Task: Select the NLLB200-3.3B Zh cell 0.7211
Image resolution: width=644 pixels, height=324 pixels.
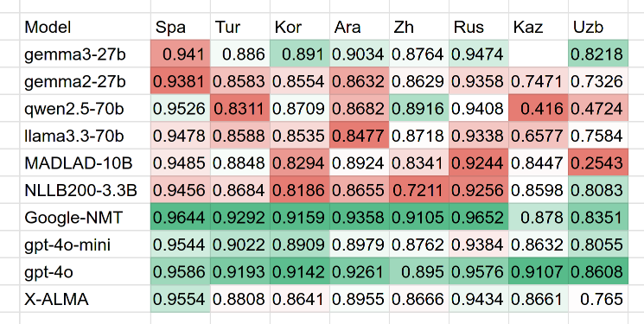Action: point(419,190)
